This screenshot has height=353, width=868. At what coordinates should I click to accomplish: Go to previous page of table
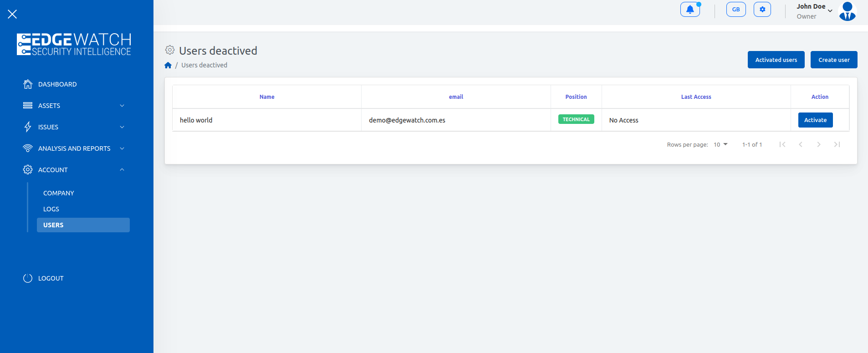click(x=801, y=144)
